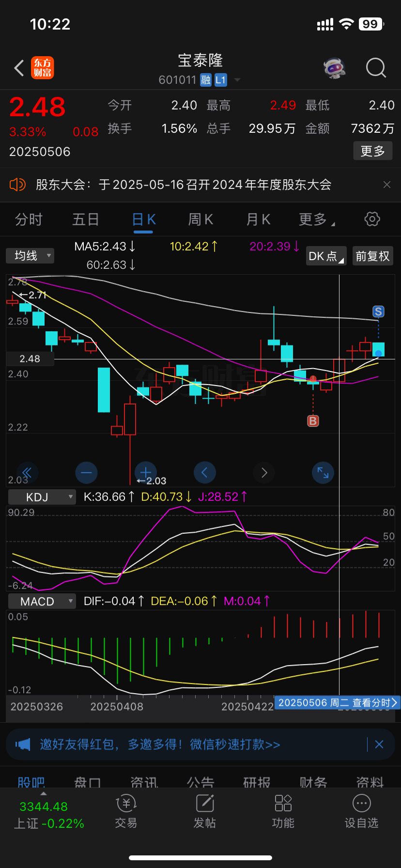Expand stock title dropdown arrow

(237, 80)
